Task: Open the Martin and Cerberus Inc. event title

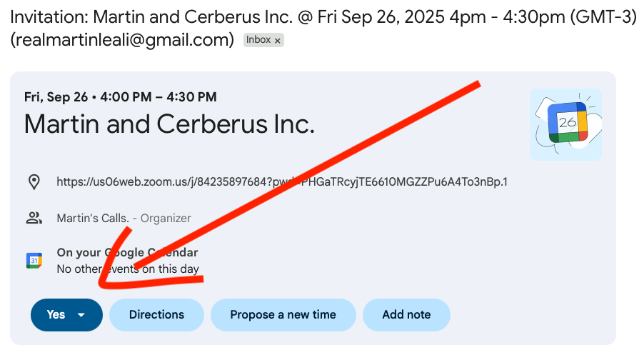Action: pyautogui.click(x=169, y=125)
